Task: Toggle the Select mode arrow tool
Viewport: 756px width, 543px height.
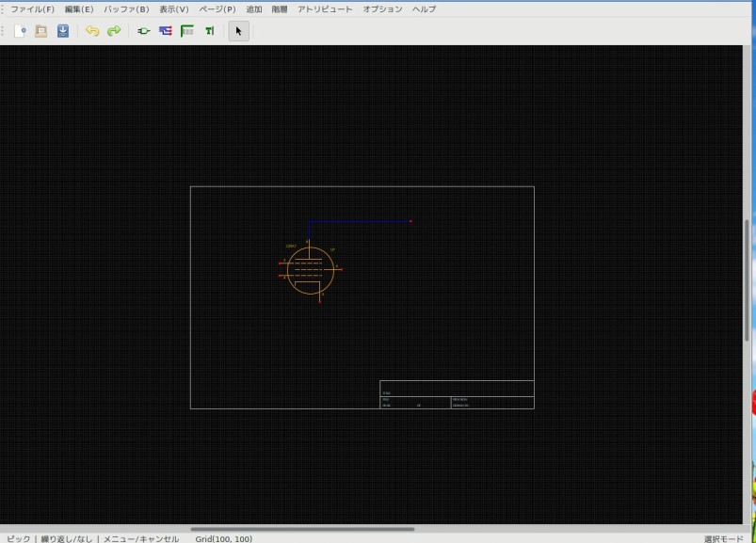Action: [x=238, y=31]
